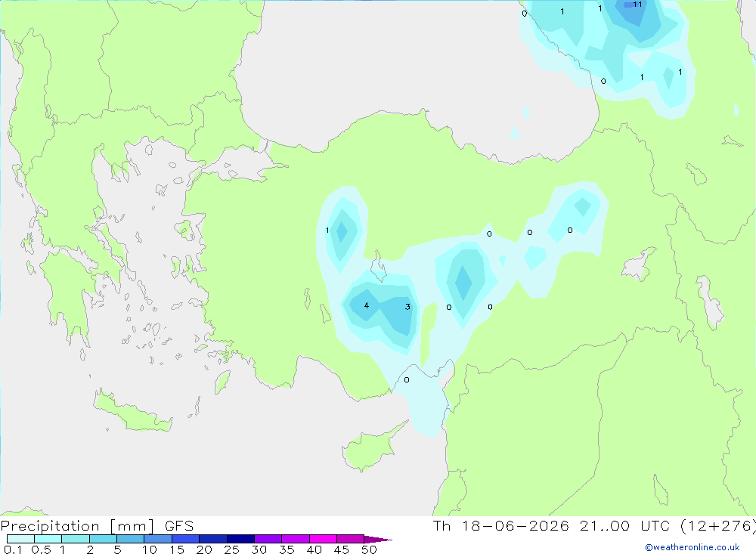Pick the 5–10 mm blue legend swatch
The height and width of the screenshot is (554, 756).
tap(130, 539)
